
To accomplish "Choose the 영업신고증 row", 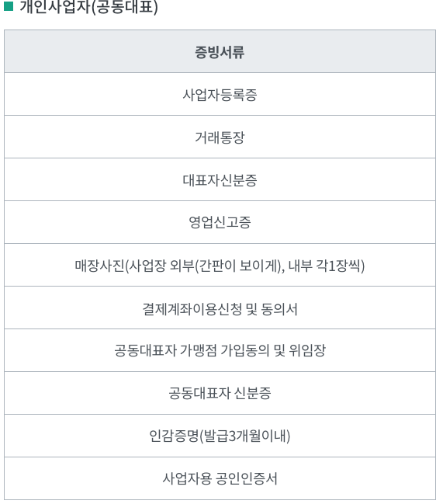I will point(220,222).
